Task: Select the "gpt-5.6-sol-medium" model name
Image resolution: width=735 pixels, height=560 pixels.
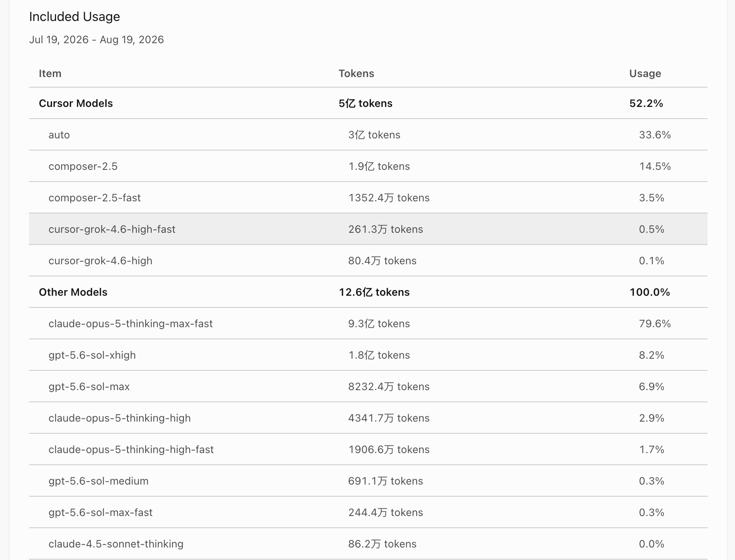Action: click(x=98, y=481)
